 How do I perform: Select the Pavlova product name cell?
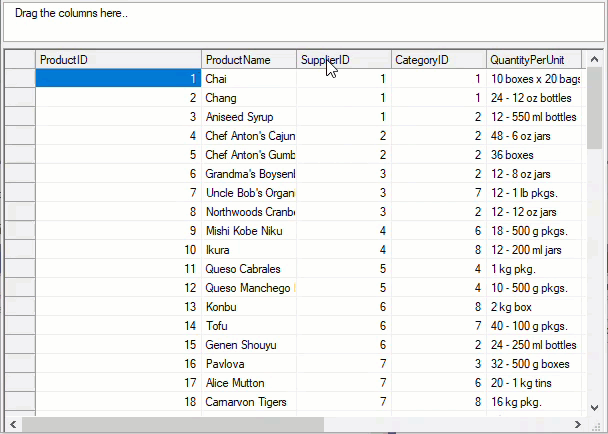[x=248, y=364]
